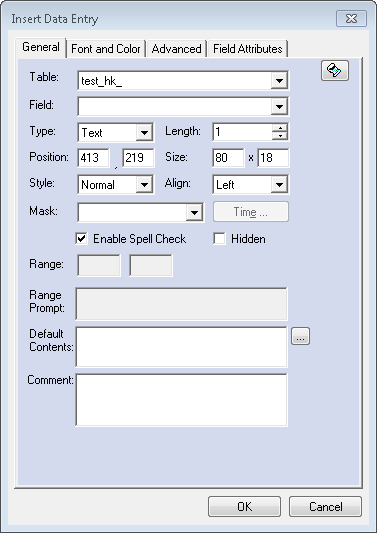Check the Hidden checkbox
Screen dimensions: 377x533
point(219,239)
